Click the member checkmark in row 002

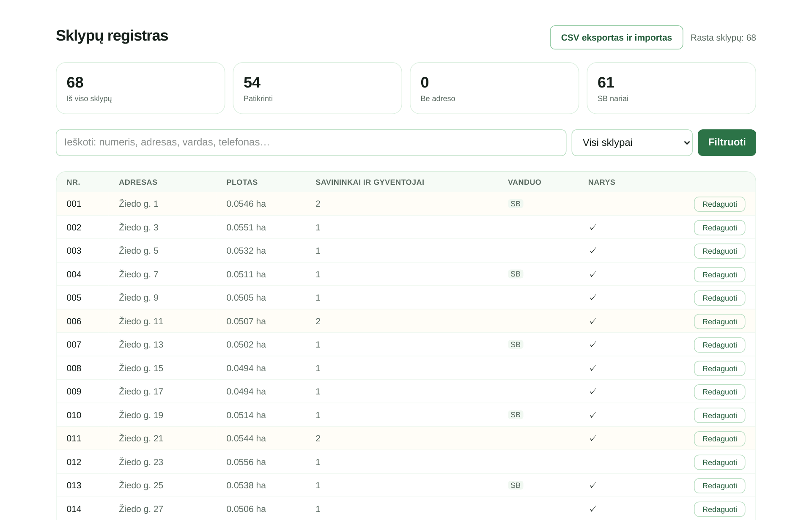click(x=593, y=227)
